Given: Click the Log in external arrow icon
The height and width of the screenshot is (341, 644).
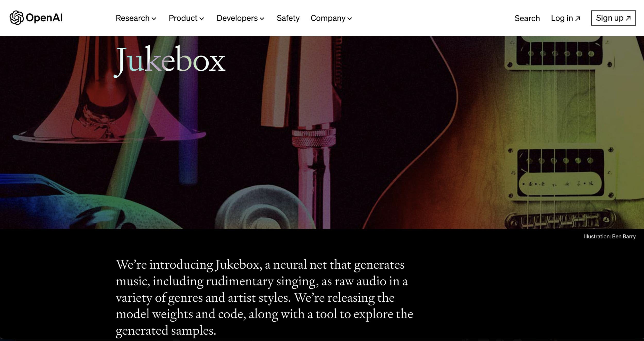Looking at the screenshot, I should pyautogui.click(x=578, y=19).
